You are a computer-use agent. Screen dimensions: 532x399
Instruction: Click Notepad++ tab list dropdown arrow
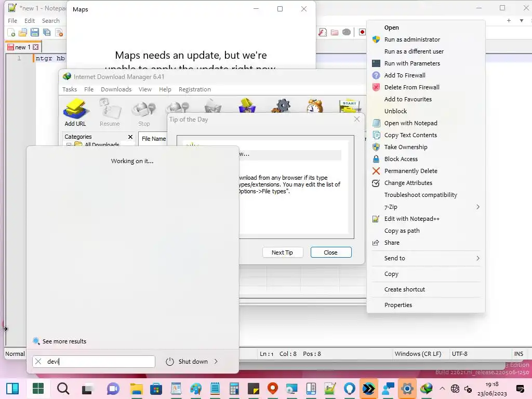click(x=522, y=21)
